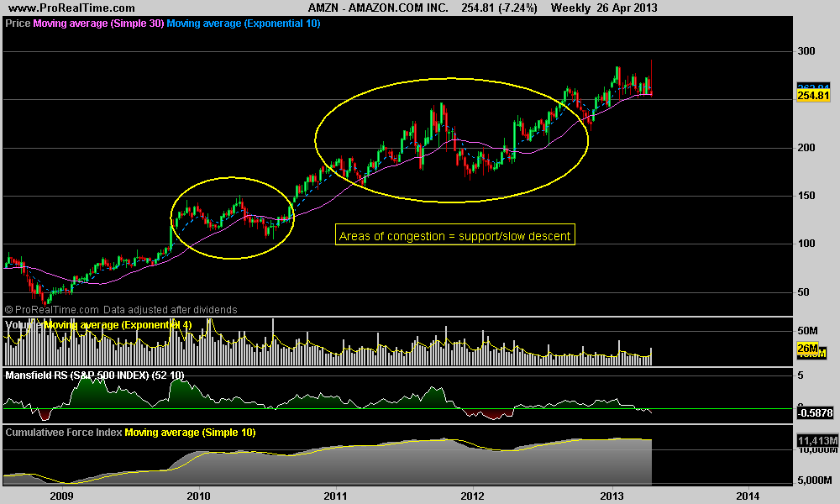
Task: Click the -0.5878 Mansfield RS value tag
Action: coord(816,413)
